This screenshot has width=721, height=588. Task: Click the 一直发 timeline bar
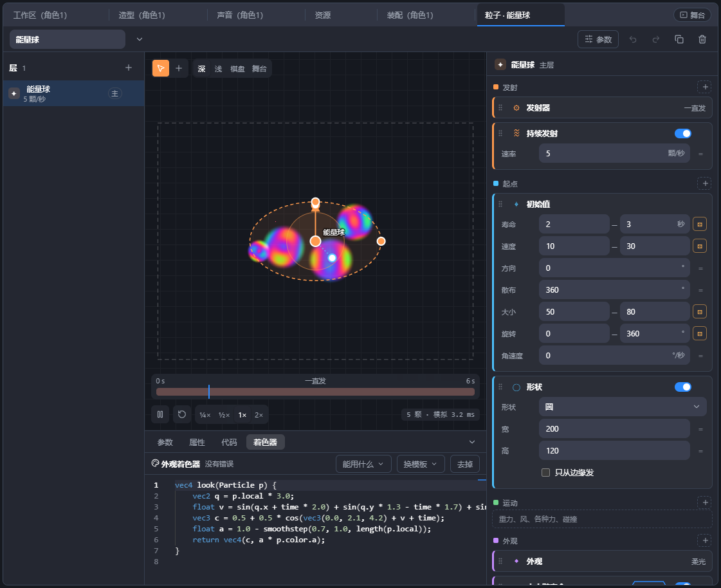point(315,392)
